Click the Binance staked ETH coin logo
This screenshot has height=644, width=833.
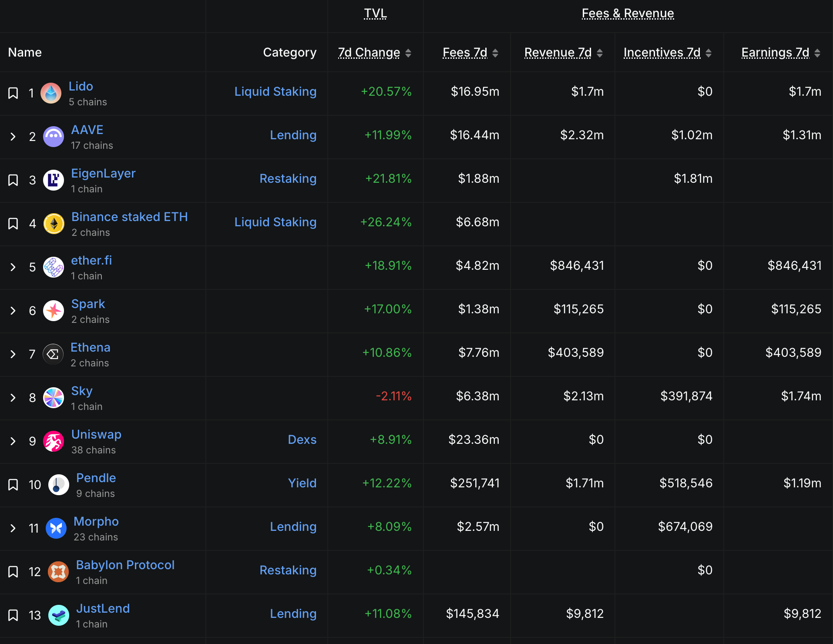coord(54,224)
